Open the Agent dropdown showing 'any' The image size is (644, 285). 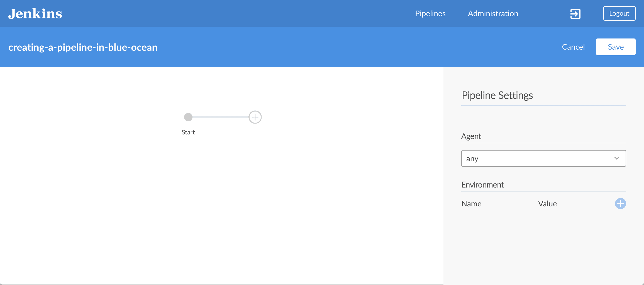click(543, 158)
